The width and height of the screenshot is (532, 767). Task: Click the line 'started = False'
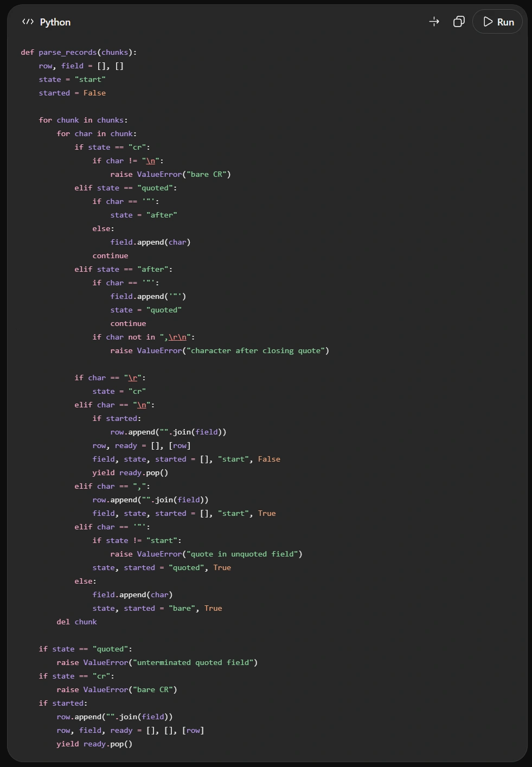(x=72, y=93)
